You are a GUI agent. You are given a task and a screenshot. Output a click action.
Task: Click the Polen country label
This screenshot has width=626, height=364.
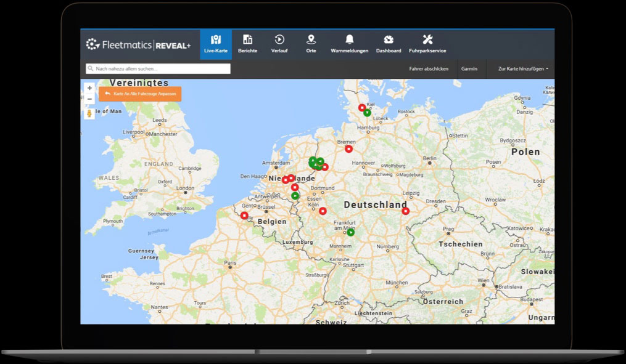pos(525,152)
